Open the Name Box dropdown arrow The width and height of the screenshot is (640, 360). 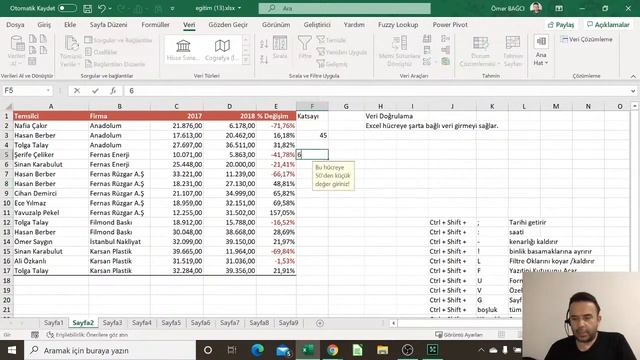coord(48,91)
